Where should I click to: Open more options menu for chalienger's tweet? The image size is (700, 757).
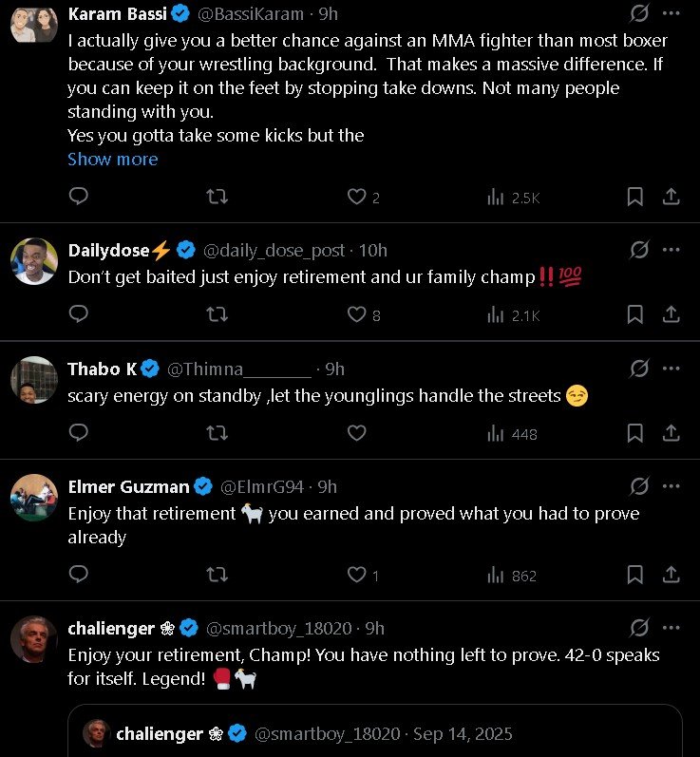672,628
